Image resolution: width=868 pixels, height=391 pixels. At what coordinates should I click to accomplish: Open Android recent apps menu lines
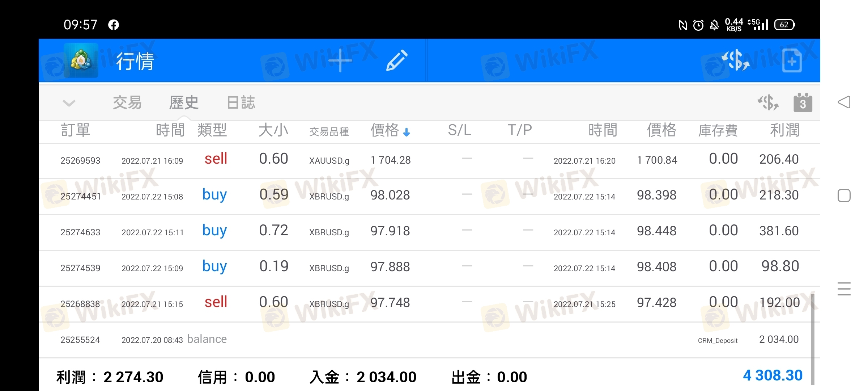pos(844,289)
